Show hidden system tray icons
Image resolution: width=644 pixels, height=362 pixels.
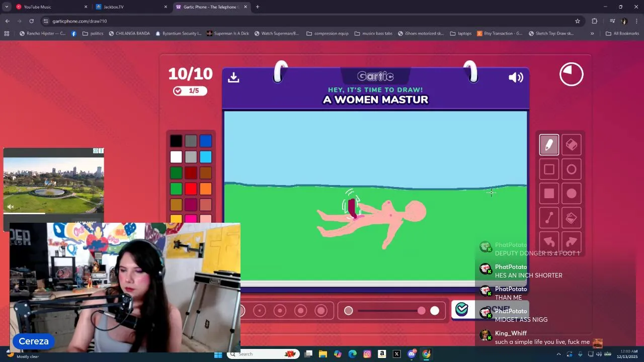coord(558,354)
